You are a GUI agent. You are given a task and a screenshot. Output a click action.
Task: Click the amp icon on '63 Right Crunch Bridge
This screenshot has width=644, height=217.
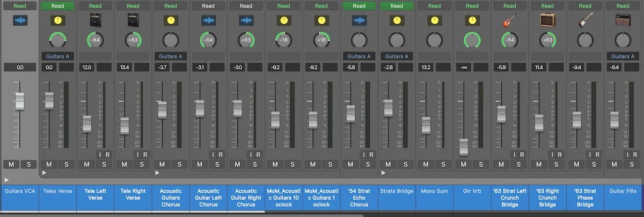point(547,21)
